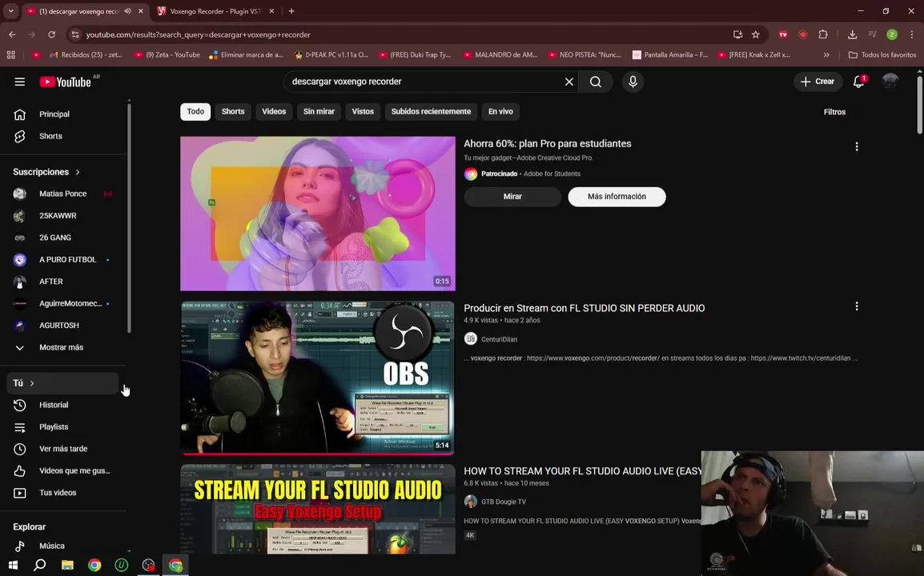Click the sidebar scrollbar
This screenshot has width=924, height=576.
(x=128, y=218)
